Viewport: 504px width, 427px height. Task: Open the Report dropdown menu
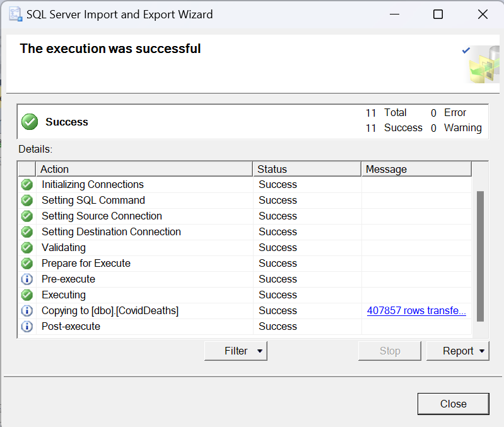pos(457,351)
